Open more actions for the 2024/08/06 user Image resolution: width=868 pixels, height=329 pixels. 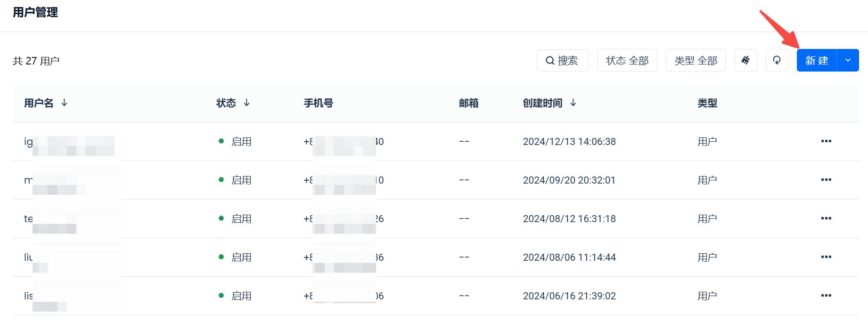click(826, 257)
